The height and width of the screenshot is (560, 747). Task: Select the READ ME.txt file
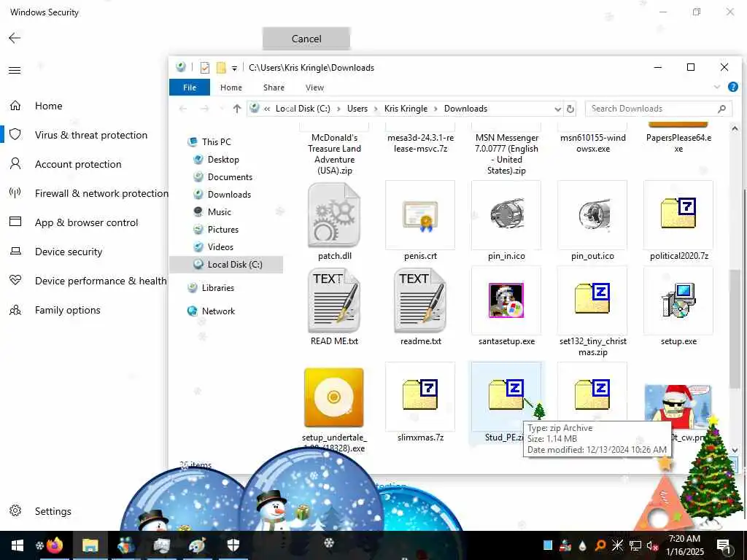(x=334, y=301)
